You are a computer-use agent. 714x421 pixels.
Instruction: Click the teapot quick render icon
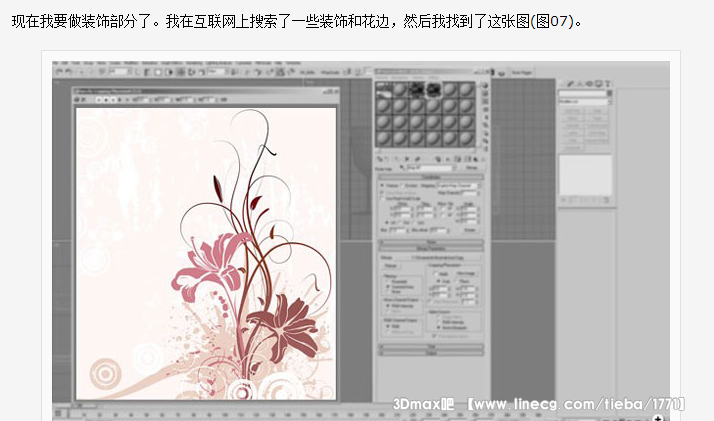coord(501,72)
